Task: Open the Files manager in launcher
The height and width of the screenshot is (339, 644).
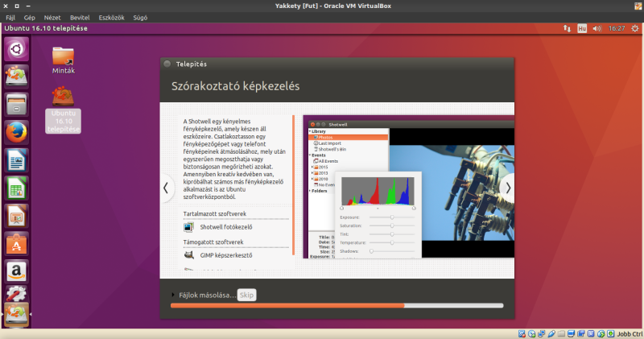Action: click(x=16, y=105)
